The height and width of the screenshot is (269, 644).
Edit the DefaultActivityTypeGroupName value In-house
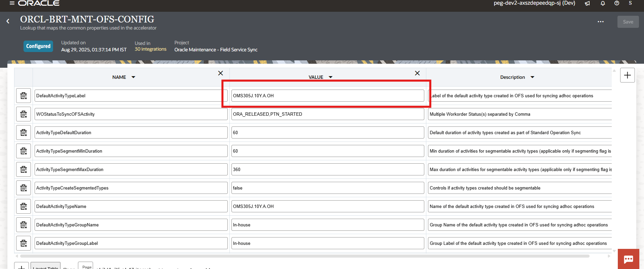[x=328, y=225]
